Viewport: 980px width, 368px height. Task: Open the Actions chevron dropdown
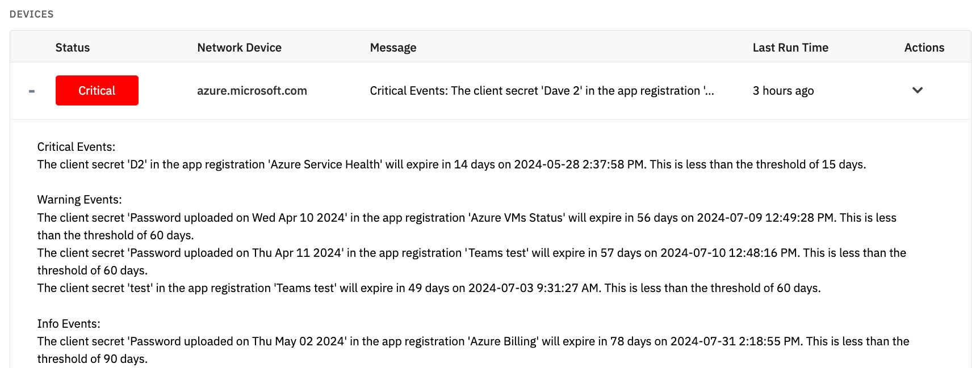pos(918,90)
